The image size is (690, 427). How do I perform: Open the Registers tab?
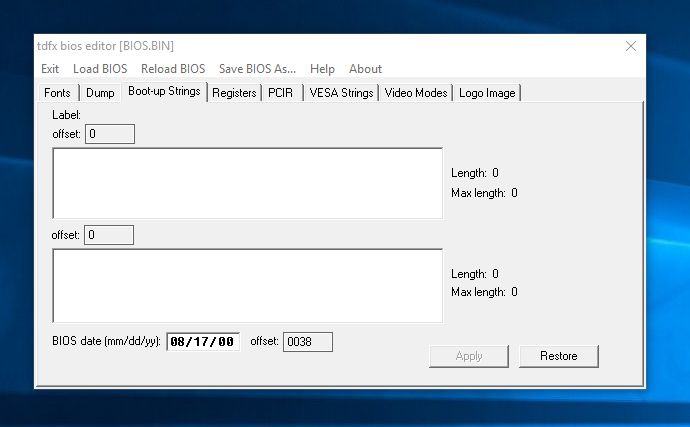pos(234,93)
